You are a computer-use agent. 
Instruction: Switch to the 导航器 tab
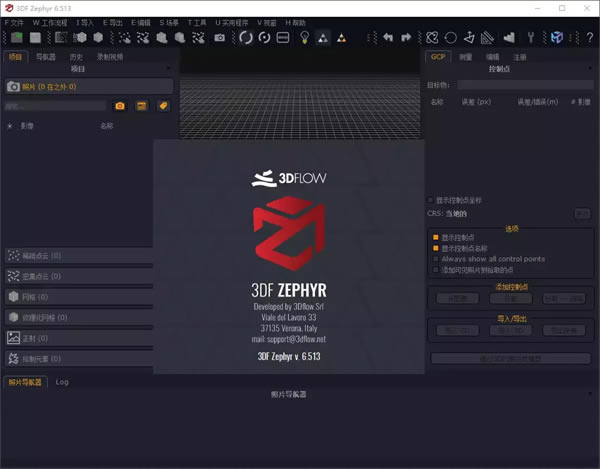pos(46,57)
